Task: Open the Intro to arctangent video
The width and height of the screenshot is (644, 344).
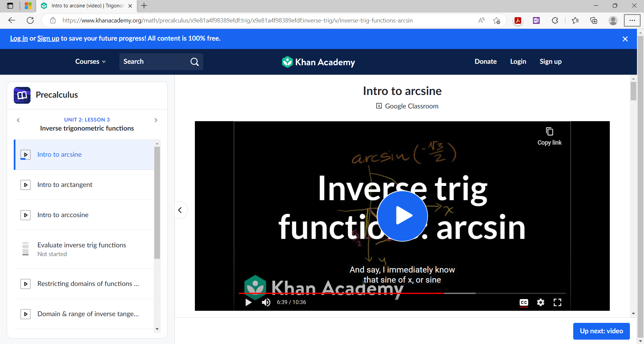Action: 84,185
